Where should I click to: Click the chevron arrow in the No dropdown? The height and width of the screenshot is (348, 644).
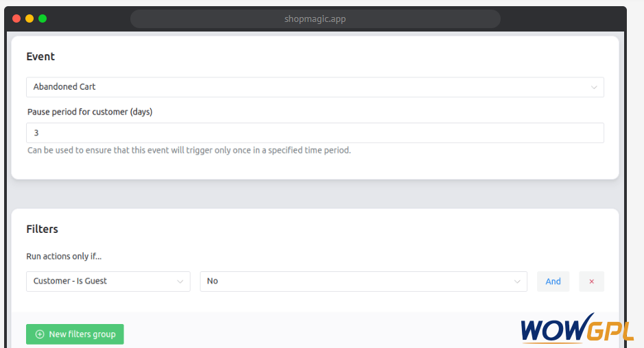click(x=517, y=282)
